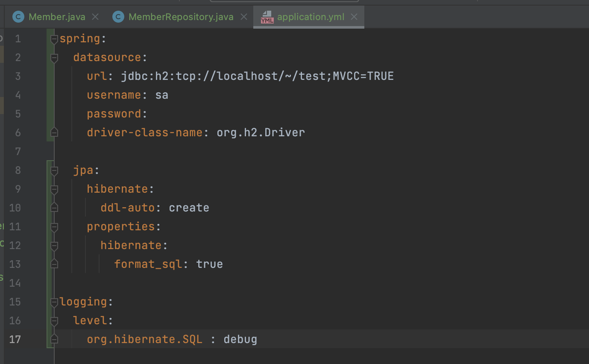The width and height of the screenshot is (589, 364).
Task: Click the 'spring' key
Action: pos(80,39)
